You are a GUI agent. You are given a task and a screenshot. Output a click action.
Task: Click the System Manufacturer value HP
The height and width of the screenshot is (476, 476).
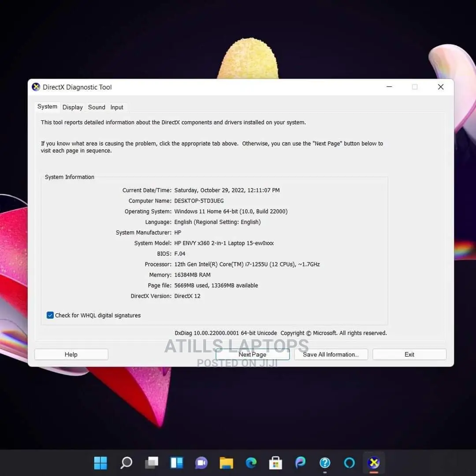click(178, 232)
